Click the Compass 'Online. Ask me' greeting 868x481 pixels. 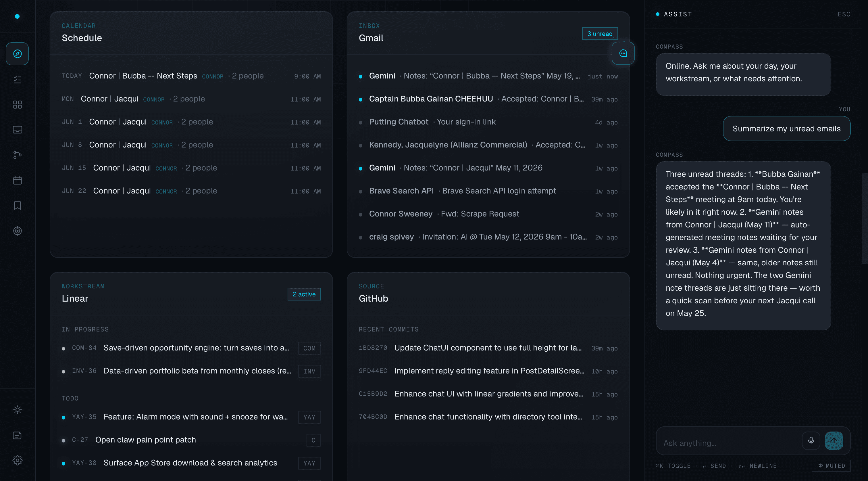(x=743, y=74)
